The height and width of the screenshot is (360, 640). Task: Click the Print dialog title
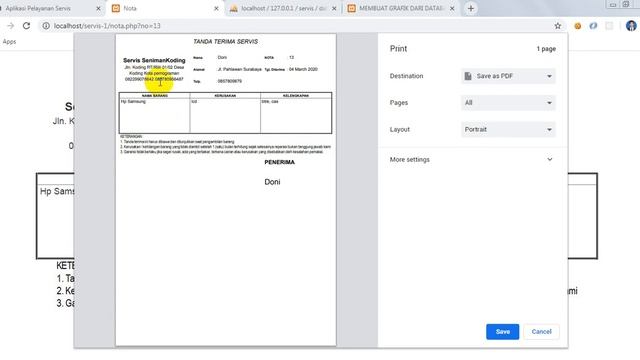click(398, 49)
